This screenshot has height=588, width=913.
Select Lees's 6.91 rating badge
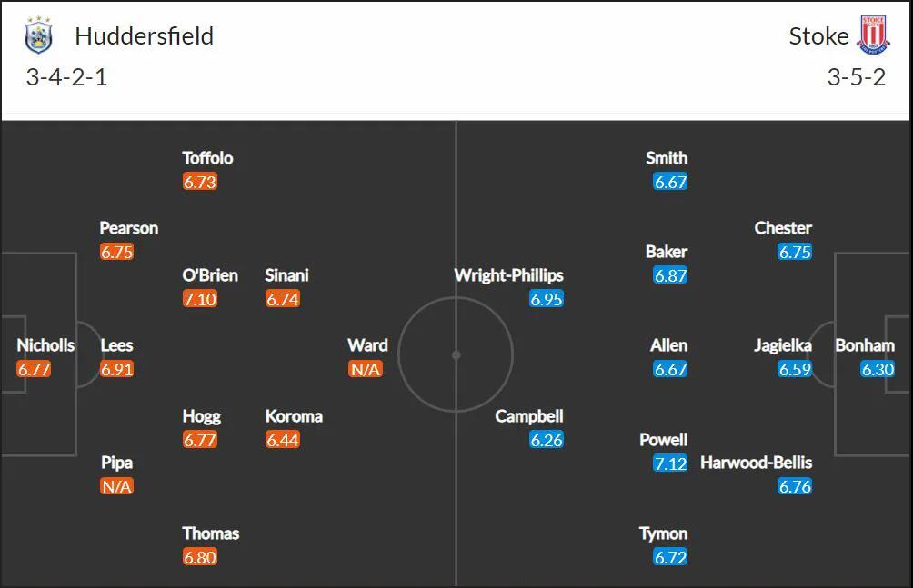tap(116, 369)
